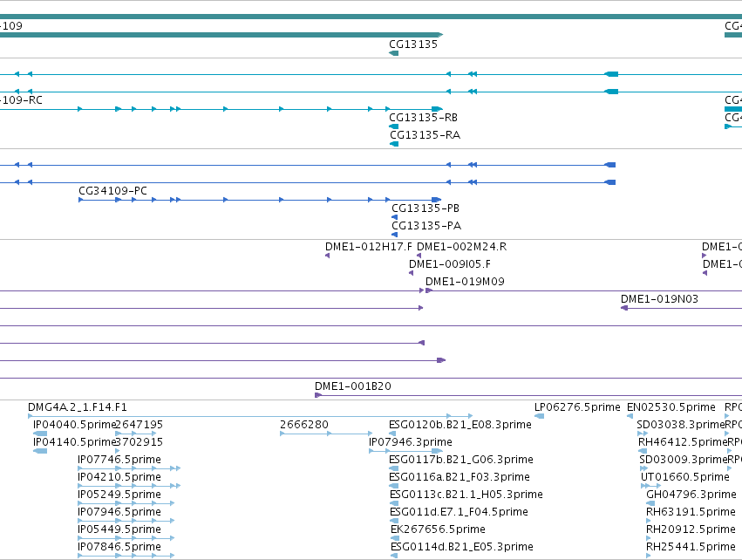Click the CG13135 gene label
This screenshot has height=560, width=742.
[x=413, y=44]
